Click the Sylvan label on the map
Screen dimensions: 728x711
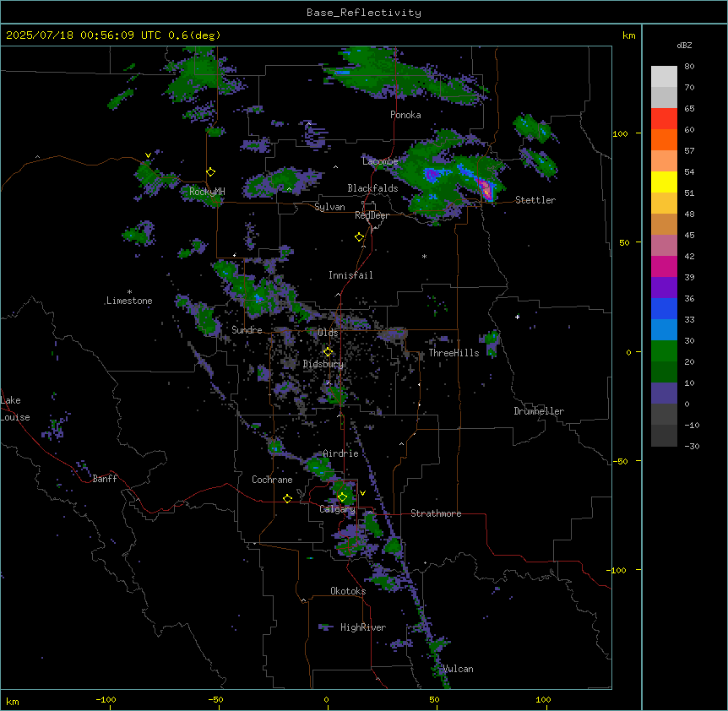(x=329, y=207)
